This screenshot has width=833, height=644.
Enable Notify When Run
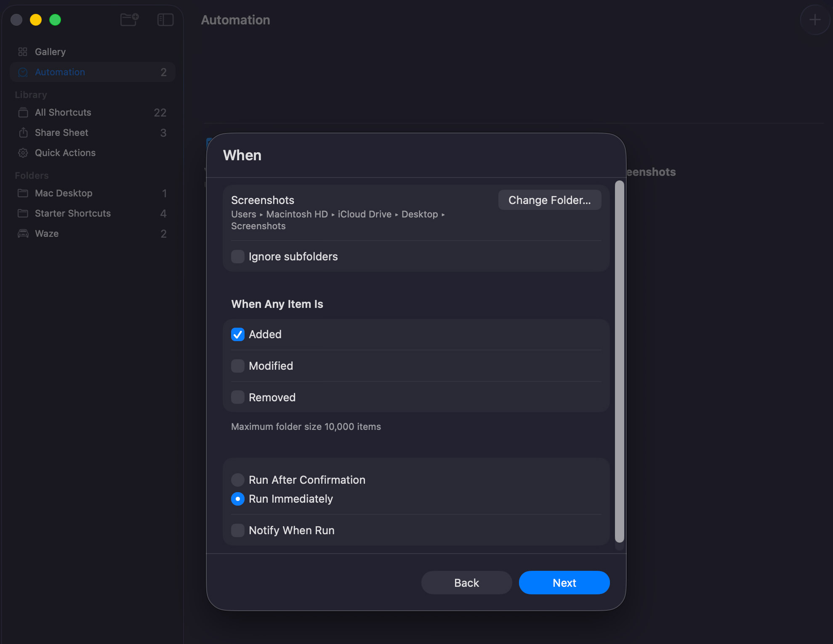pyautogui.click(x=237, y=530)
